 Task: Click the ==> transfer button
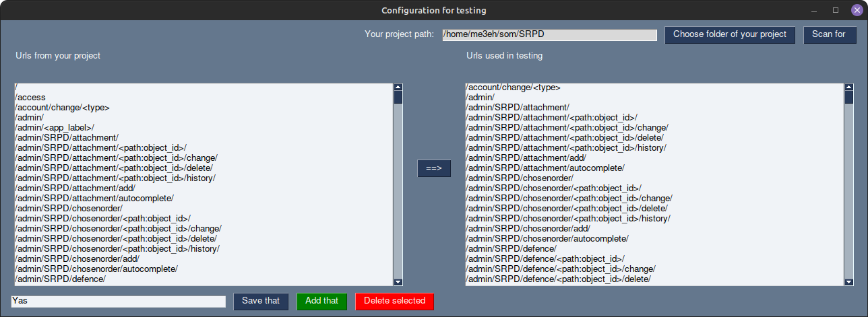(434, 168)
